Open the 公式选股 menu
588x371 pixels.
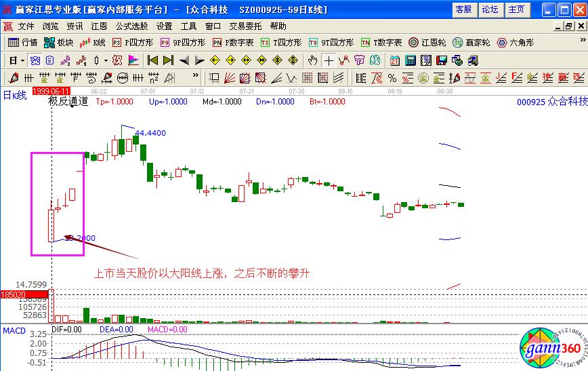[131, 26]
